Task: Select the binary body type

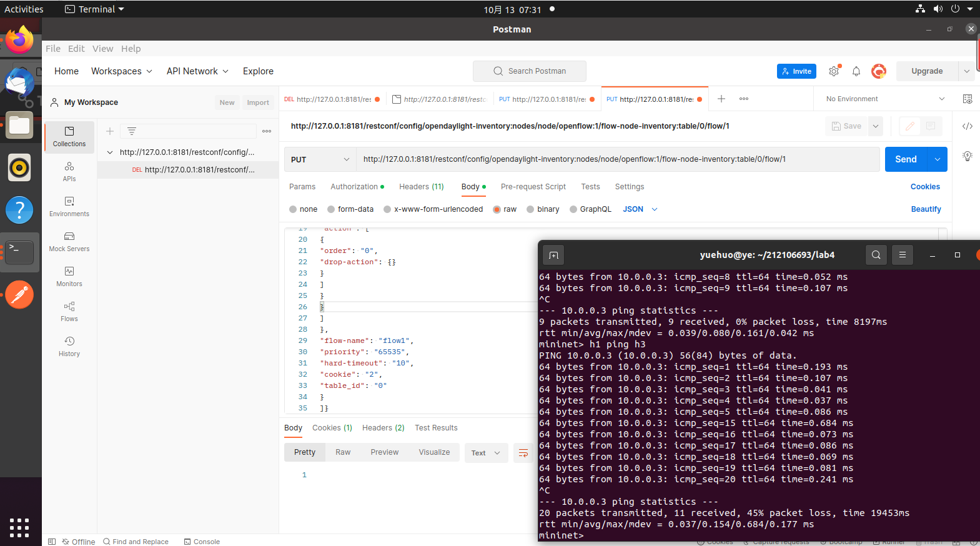Action: pos(543,209)
